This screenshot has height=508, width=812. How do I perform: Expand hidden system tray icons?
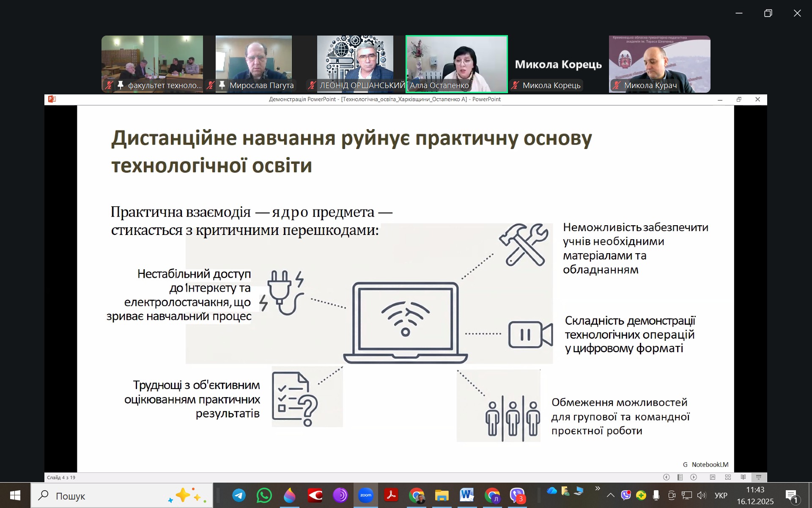[x=610, y=495]
